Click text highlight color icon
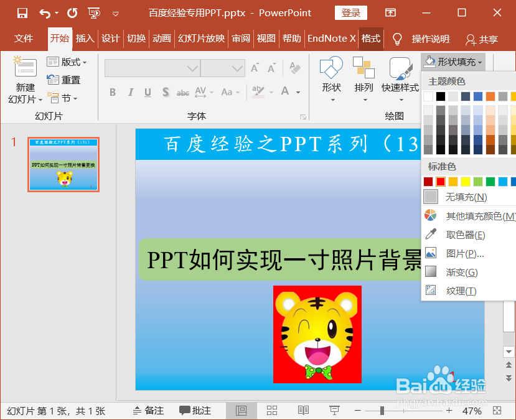516x420 pixels. coord(258,92)
